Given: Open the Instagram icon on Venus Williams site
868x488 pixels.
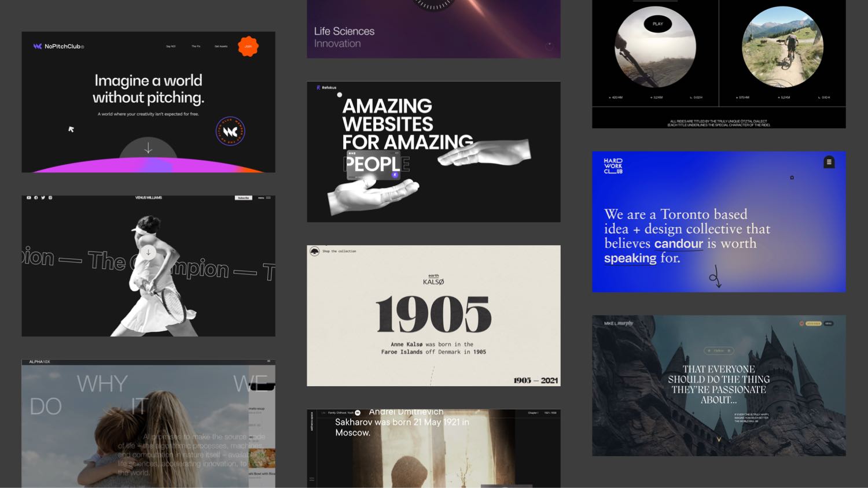Looking at the screenshot, I should [x=50, y=198].
